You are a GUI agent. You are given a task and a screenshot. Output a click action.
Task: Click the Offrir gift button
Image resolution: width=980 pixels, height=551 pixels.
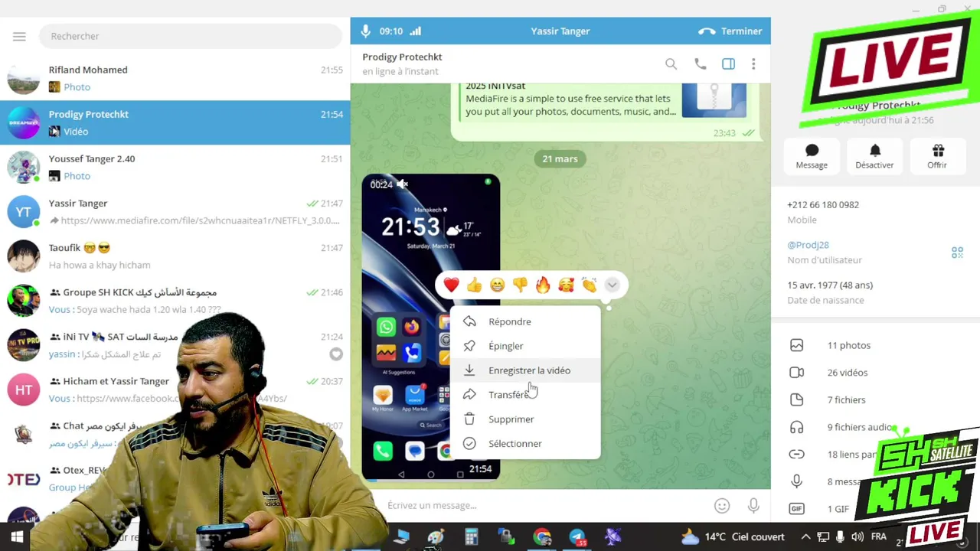pos(937,156)
